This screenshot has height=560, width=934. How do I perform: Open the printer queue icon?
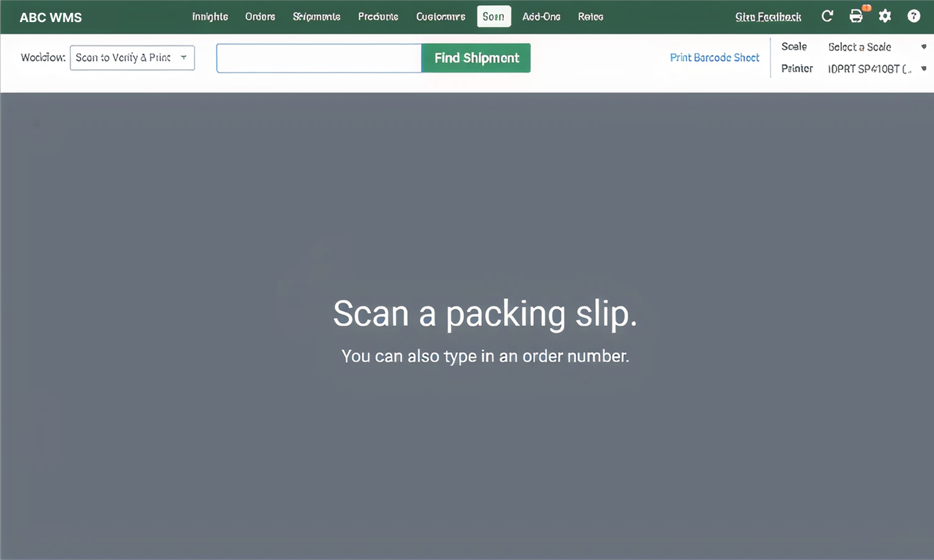[856, 16]
